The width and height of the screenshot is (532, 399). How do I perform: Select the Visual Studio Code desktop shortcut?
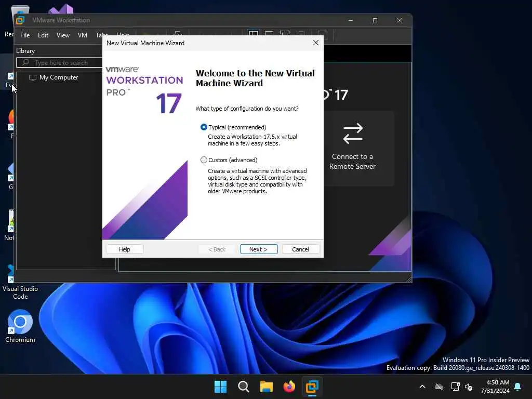tap(20, 292)
